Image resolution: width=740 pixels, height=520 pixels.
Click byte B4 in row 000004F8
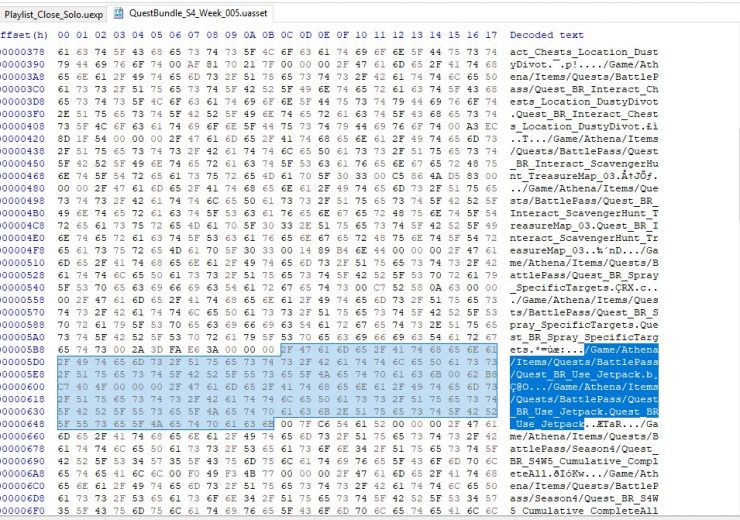click(343, 250)
